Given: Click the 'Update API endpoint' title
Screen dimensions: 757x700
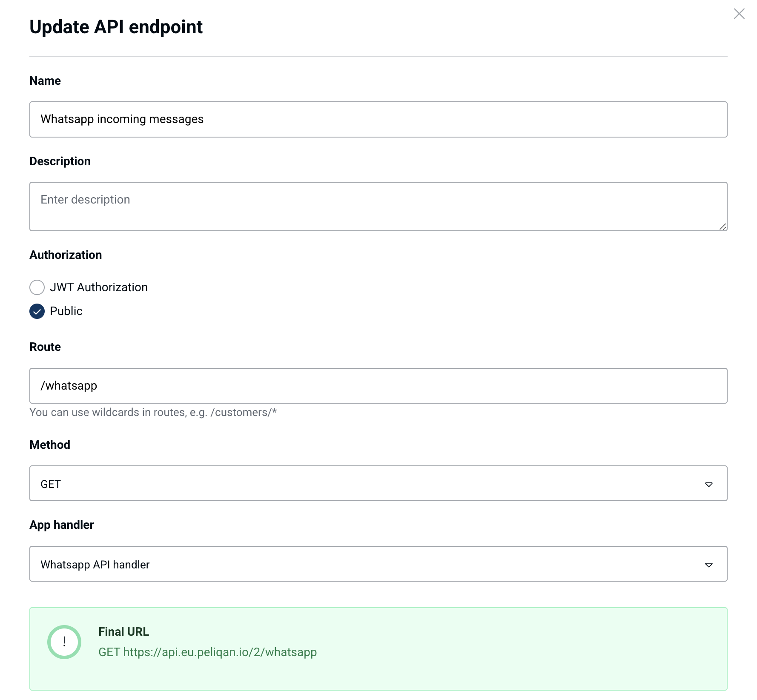Looking at the screenshot, I should [x=116, y=27].
